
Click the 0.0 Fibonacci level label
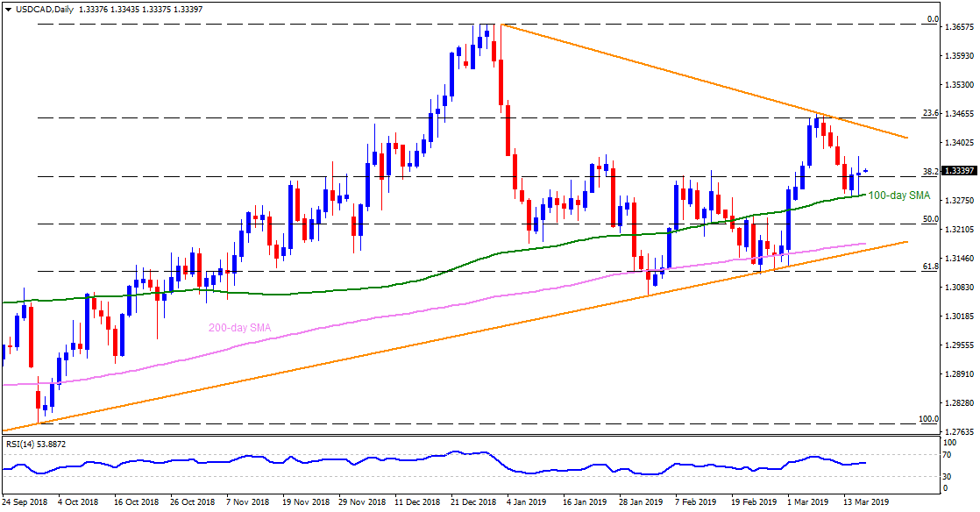tap(933, 19)
